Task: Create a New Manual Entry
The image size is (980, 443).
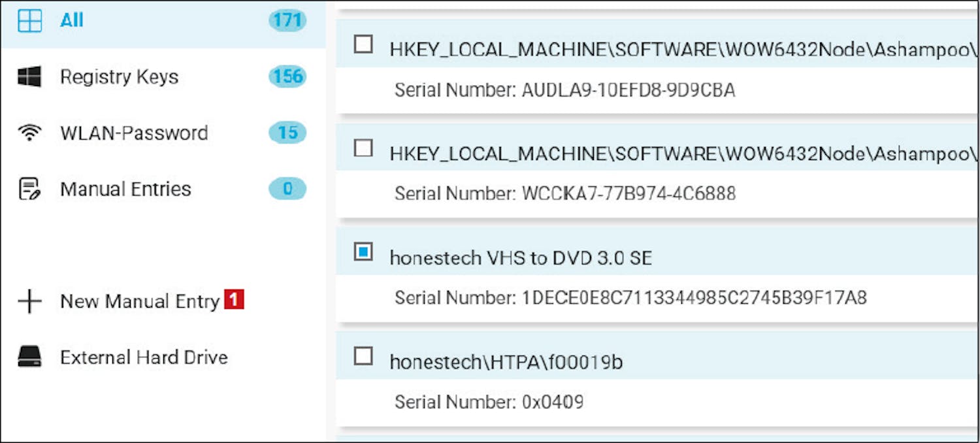Action: [139, 302]
